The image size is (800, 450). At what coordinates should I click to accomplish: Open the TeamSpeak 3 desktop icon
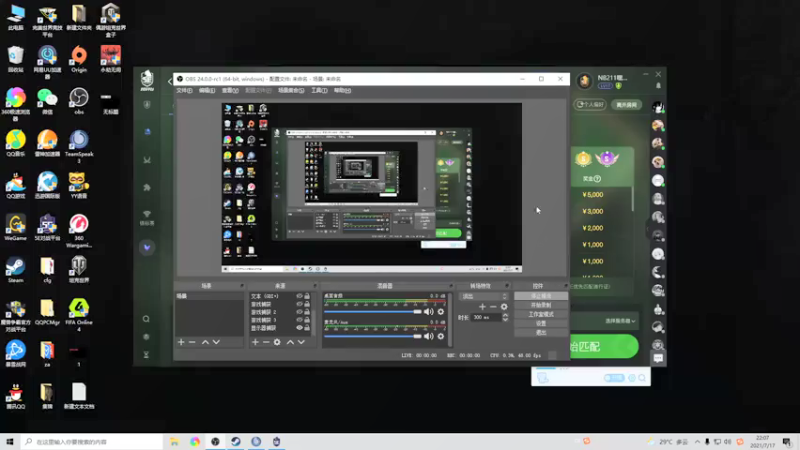(79, 146)
